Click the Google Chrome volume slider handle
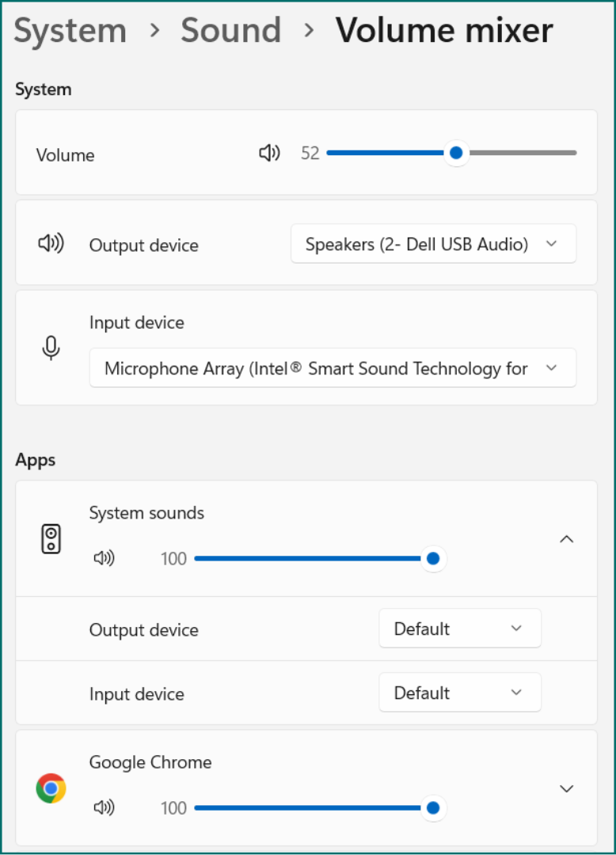Screen dimensions: 616x855 (433, 808)
